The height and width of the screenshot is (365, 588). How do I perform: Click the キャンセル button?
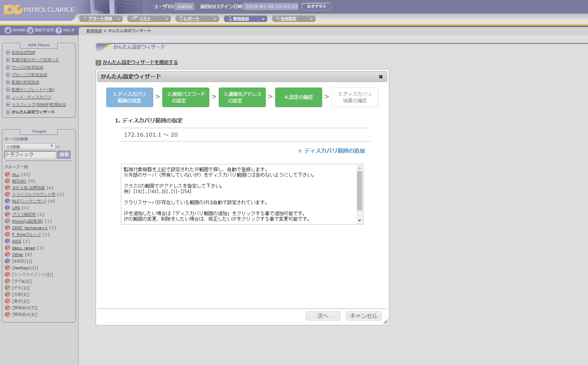point(364,316)
